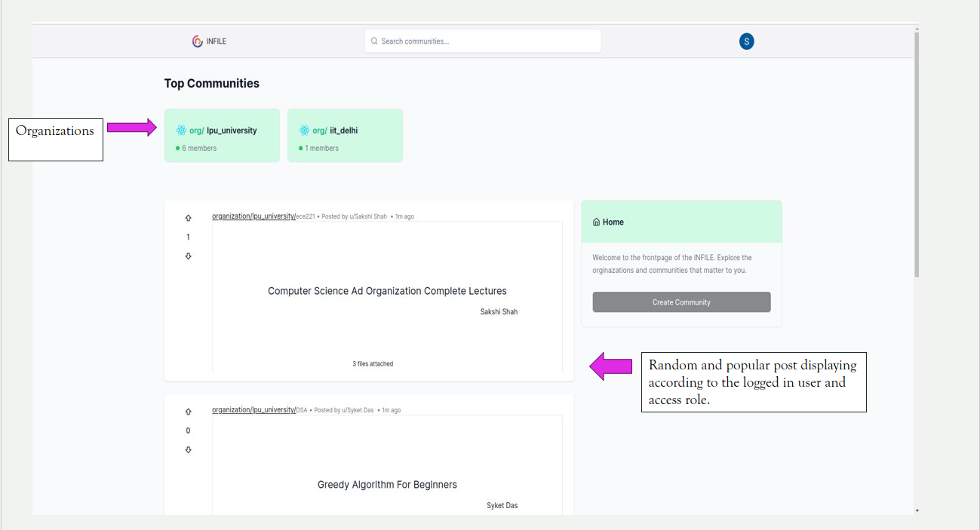
Task: Downvote the Computer Science Complete Lectures post
Action: 188,256
